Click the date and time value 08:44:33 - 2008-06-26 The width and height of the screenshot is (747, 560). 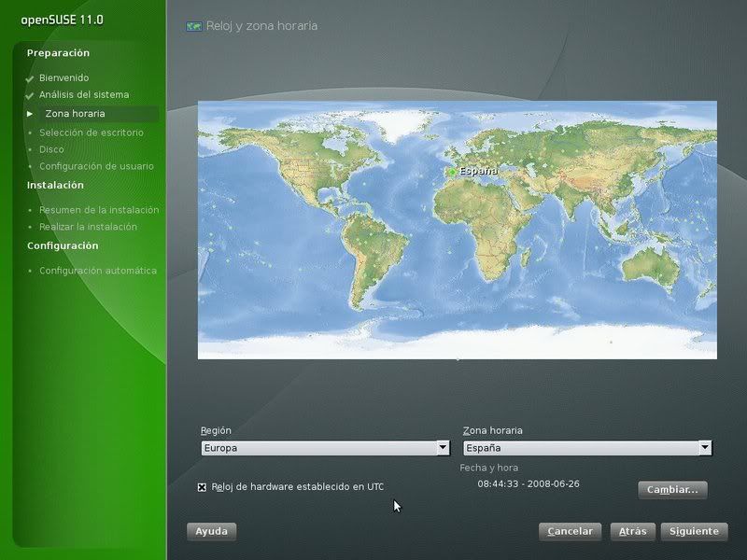[x=529, y=483]
